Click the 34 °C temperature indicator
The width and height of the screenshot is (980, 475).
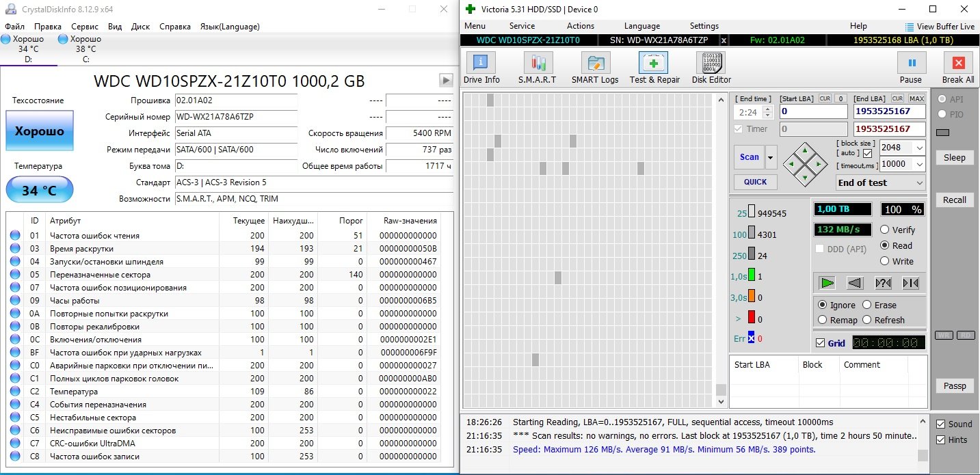pyautogui.click(x=39, y=190)
